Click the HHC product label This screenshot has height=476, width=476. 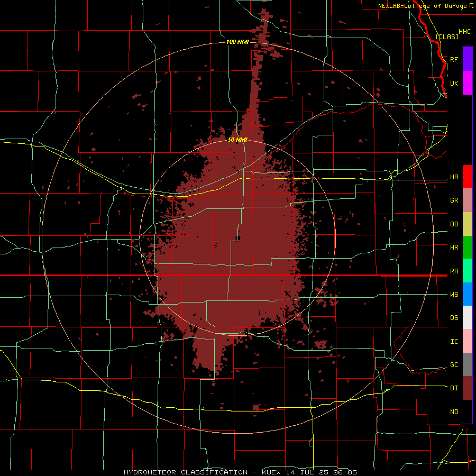point(465,32)
